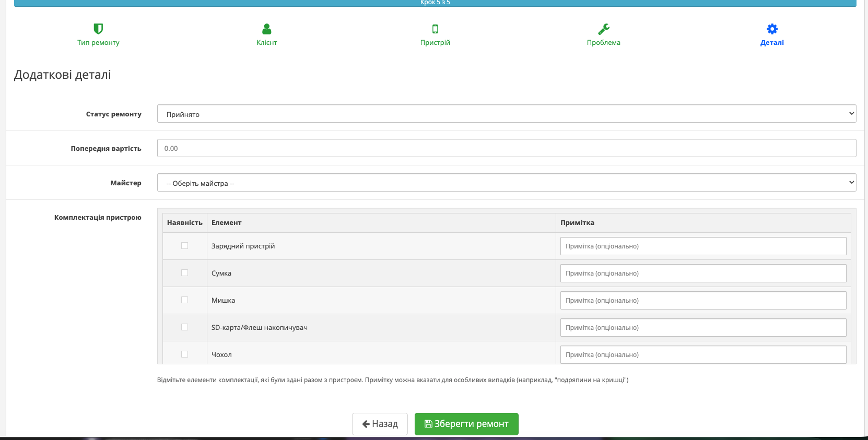Screen dimensions: 868x440
Task: Select the Деталі step label
Action: (772, 43)
